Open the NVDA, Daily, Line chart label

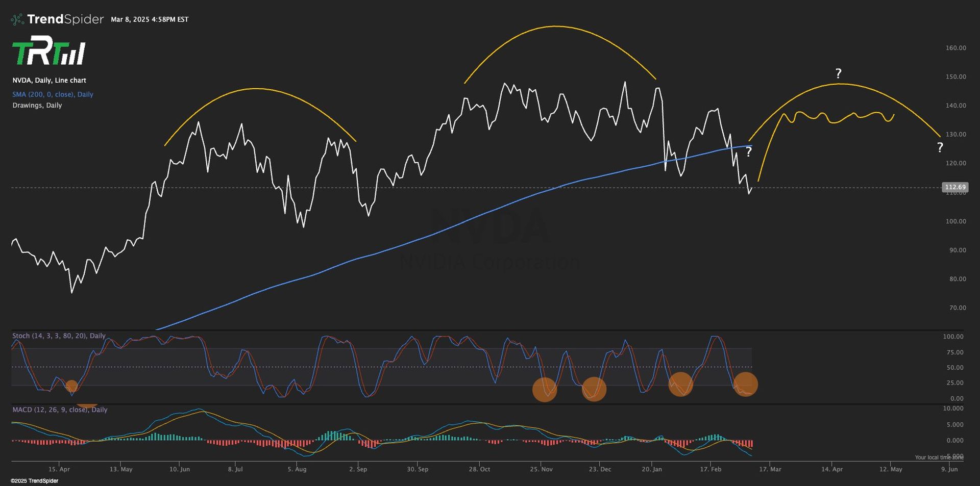click(x=50, y=80)
